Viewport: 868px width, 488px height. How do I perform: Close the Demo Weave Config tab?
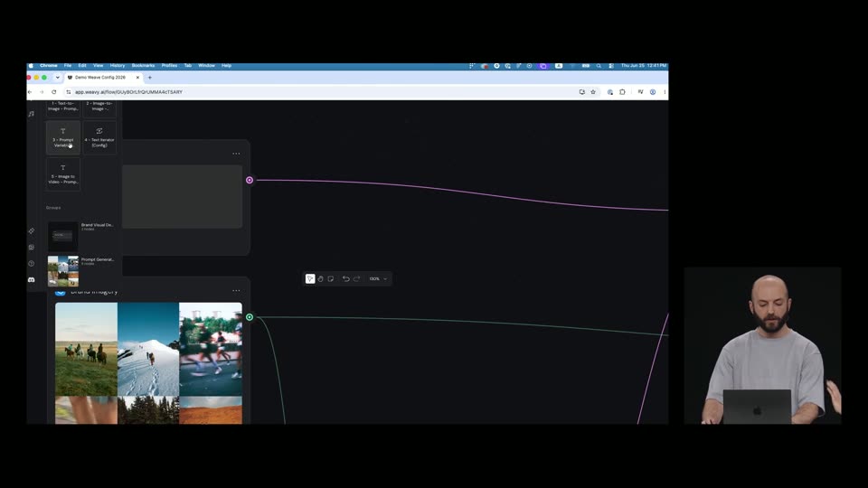[x=137, y=78]
